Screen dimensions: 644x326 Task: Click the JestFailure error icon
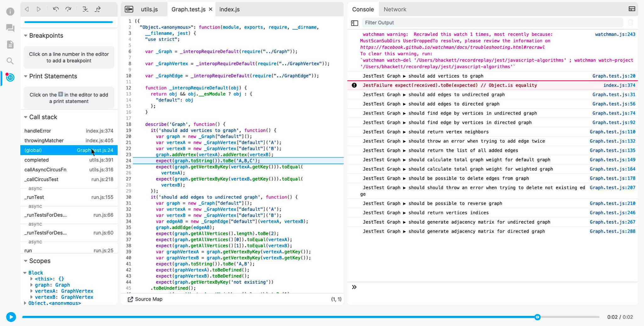(x=354, y=85)
